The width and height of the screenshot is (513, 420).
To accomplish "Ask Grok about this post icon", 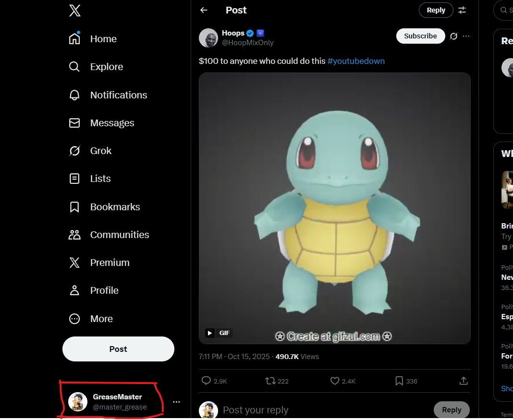I will pos(453,36).
